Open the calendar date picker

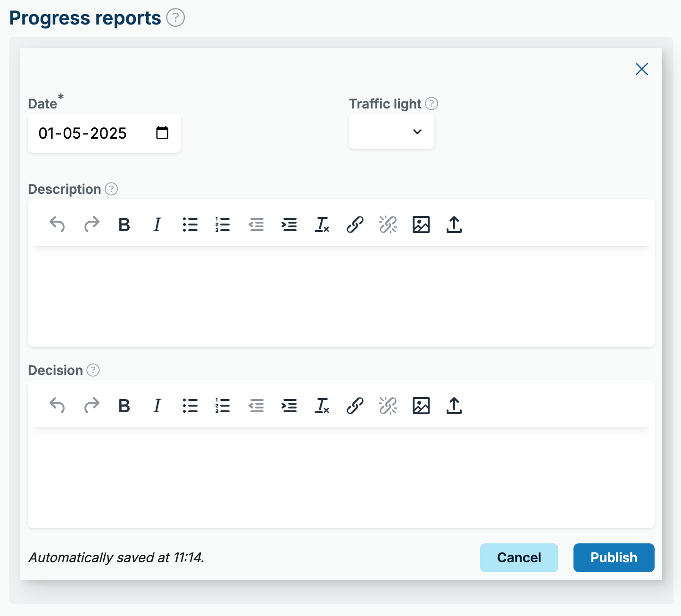[162, 133]
